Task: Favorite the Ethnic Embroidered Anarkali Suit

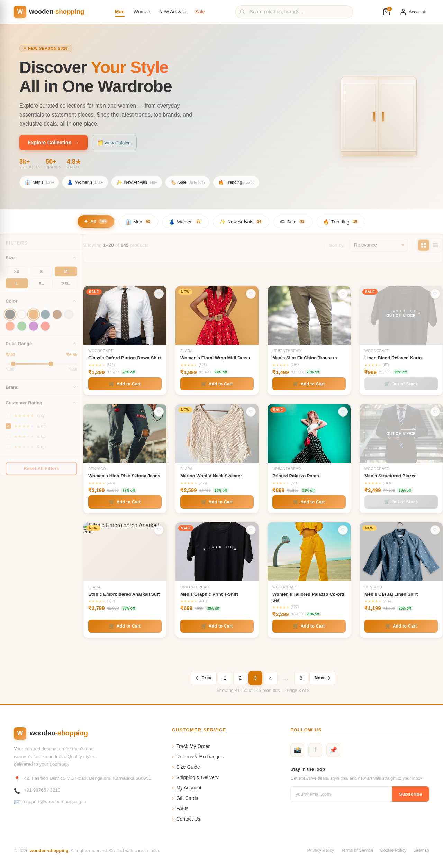Action: (159, 530)
